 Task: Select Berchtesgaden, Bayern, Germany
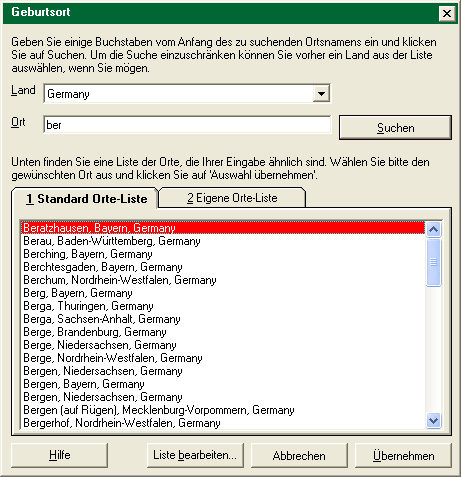(223, 267)
